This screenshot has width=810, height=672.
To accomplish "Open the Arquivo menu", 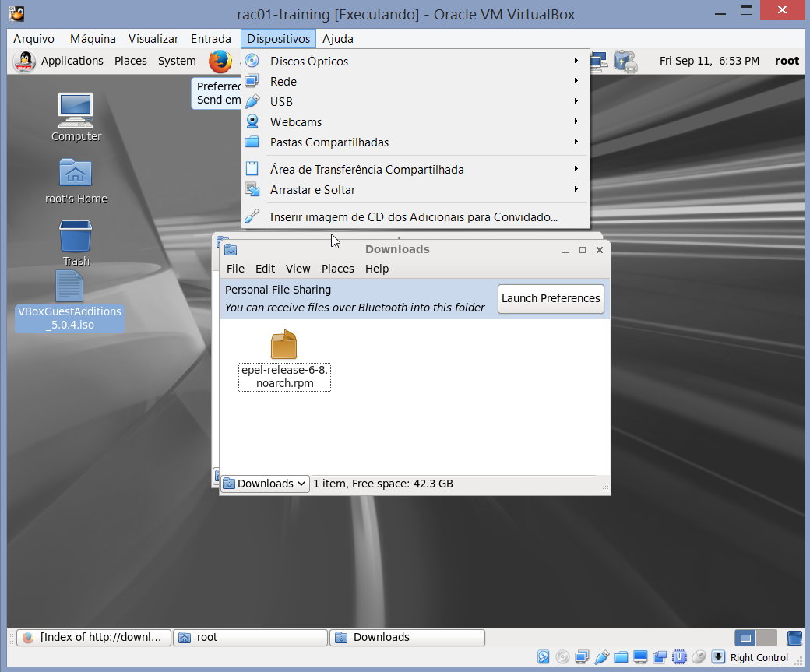I will (34, 39).
